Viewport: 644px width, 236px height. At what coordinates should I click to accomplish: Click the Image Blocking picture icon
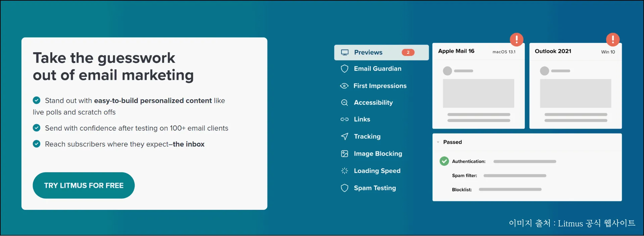coord(344,154)
